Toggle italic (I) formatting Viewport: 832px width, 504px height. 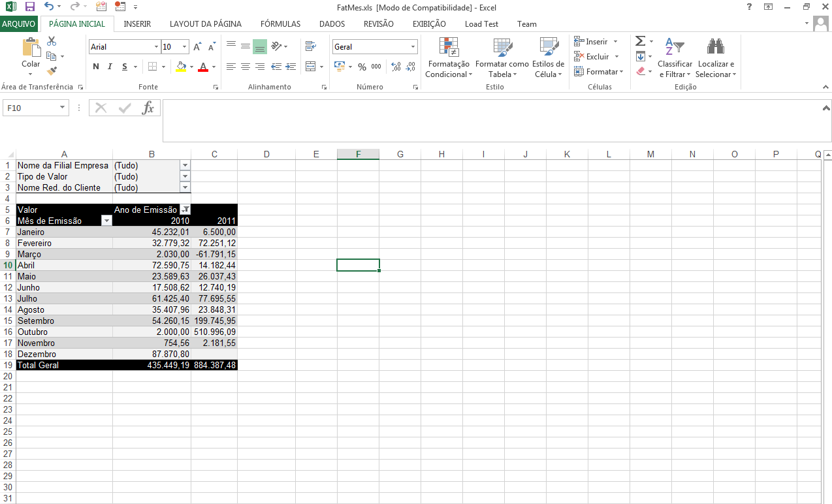[109, 67]
